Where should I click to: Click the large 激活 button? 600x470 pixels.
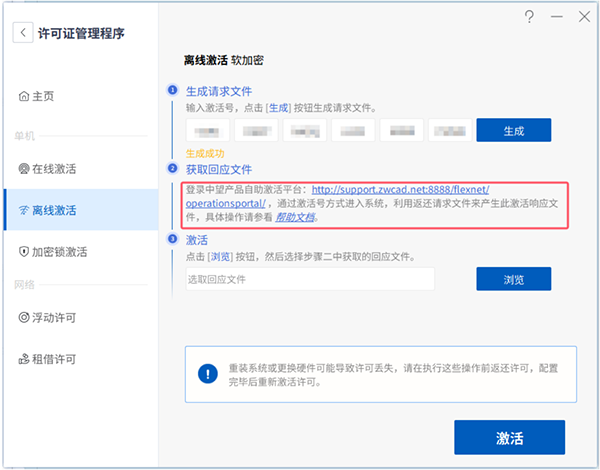click(509, 437)
